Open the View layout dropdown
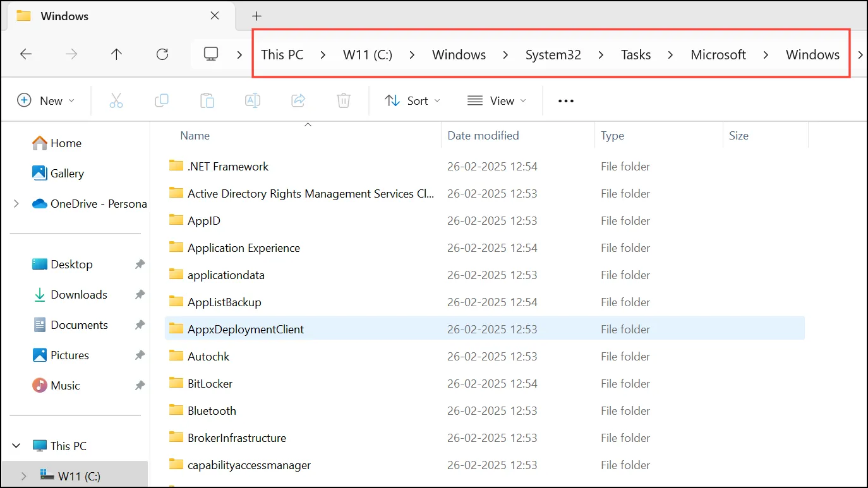Image resolution: width=868 pixels, height=488 pixels. [497, 100]
